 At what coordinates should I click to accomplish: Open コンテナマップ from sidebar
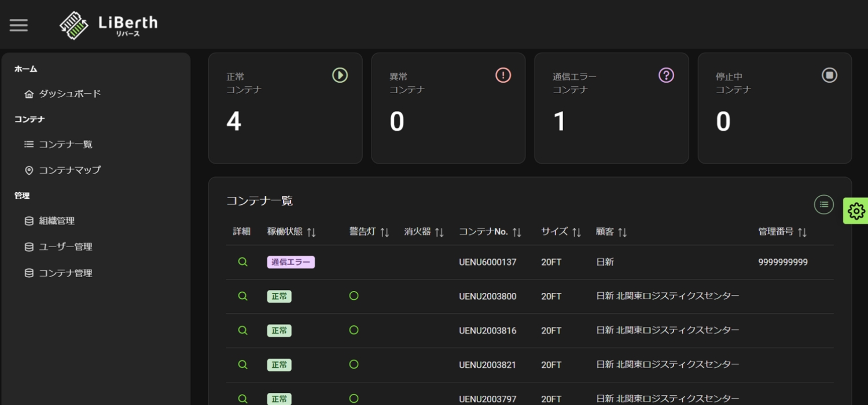[69, 170]
